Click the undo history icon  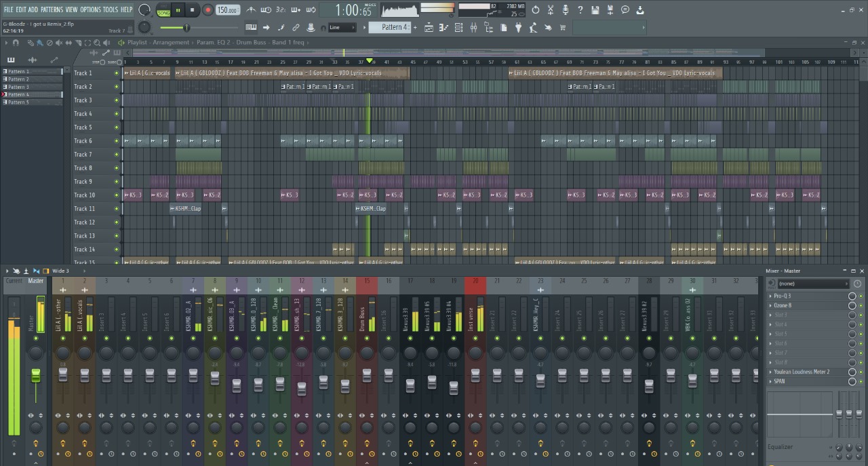[x=536, y=10]
